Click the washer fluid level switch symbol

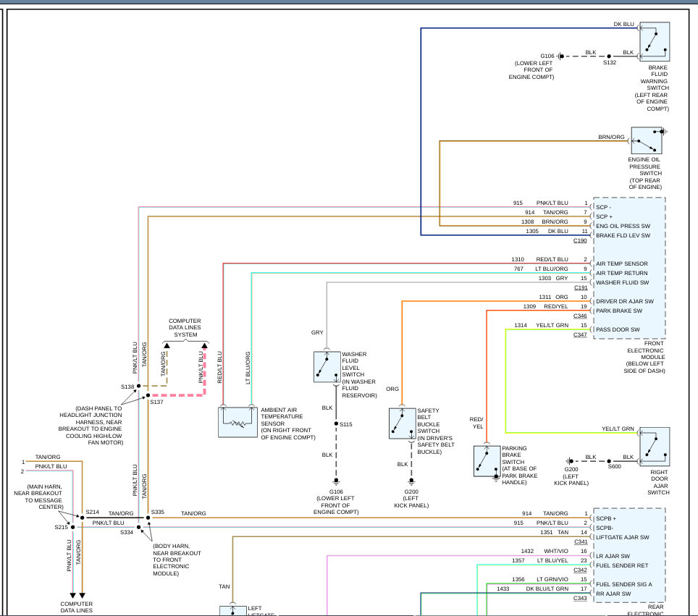327,367
